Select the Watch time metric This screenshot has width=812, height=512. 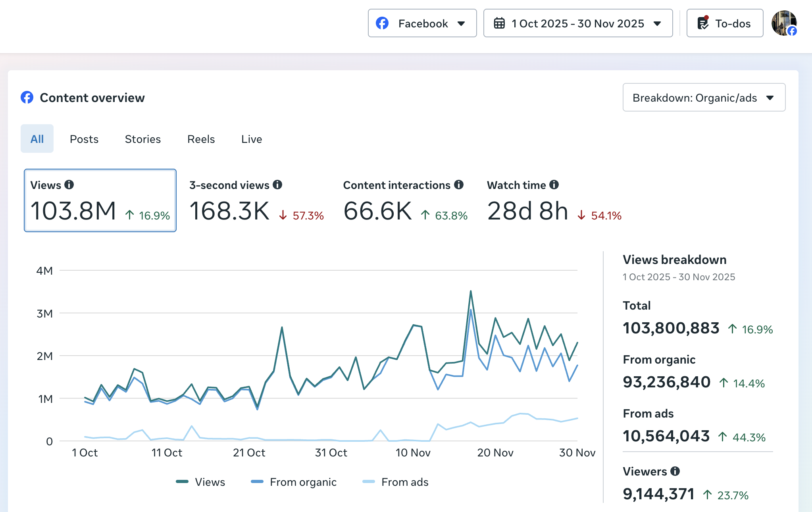(554, 200)
